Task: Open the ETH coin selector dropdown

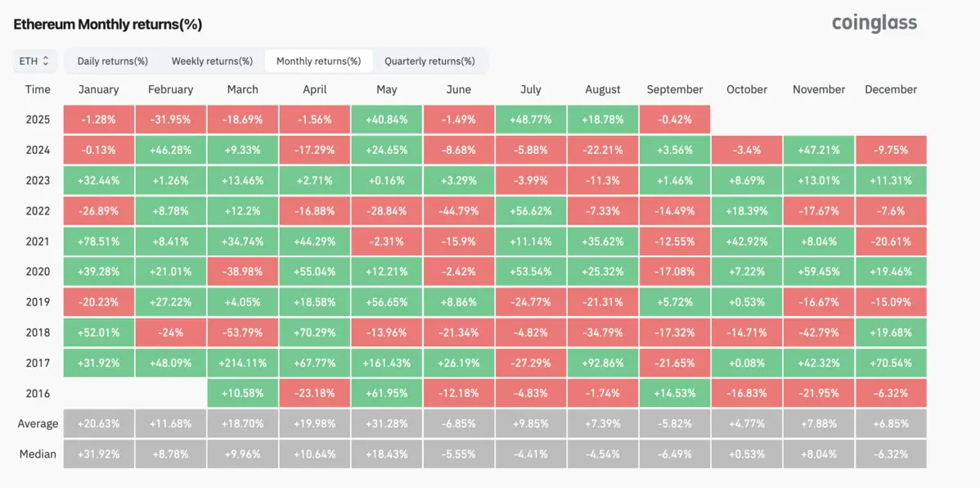Action: pos(34,61)
